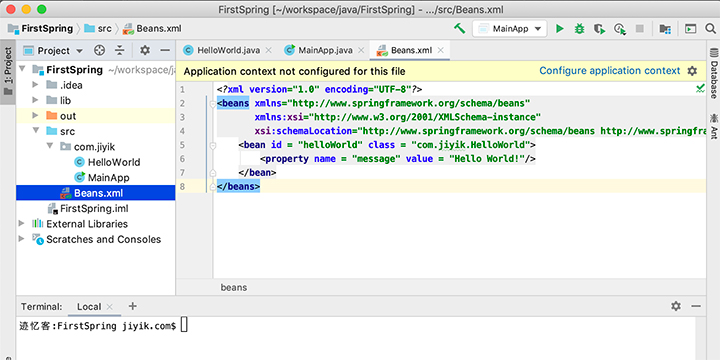
Task: Run MainApp with the green play icon
Action: (559, 29)
